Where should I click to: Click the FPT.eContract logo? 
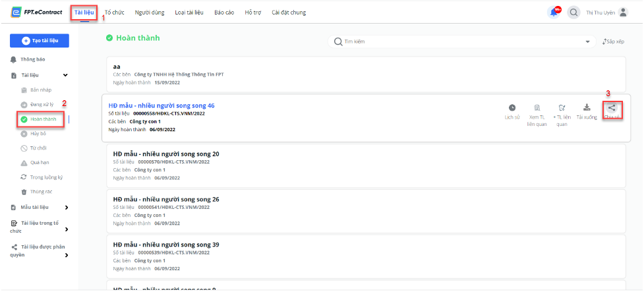tap(36, 13)
